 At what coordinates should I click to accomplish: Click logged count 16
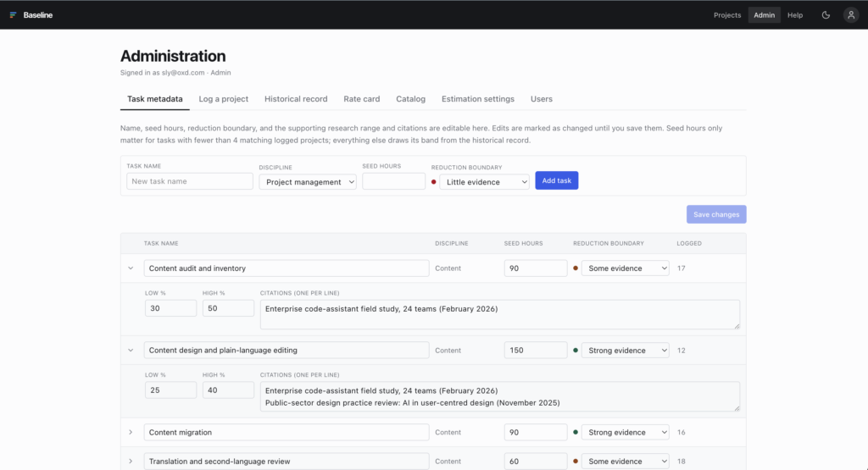(x=681, y=433)
